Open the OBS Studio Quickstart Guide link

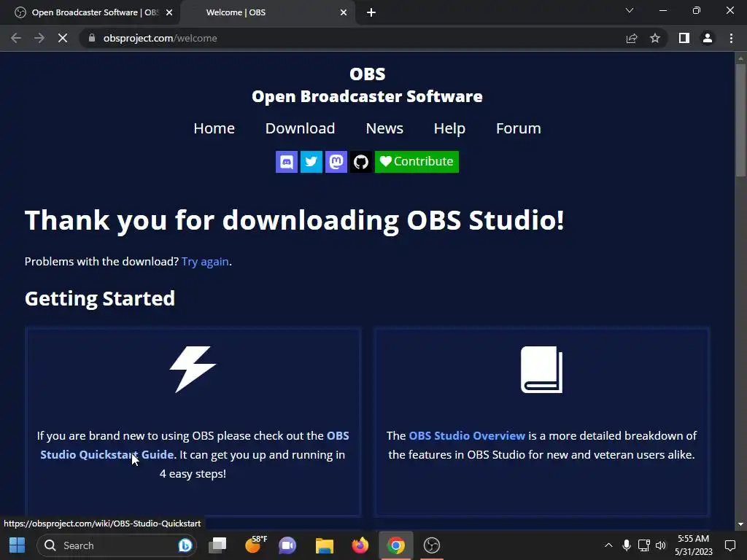[x=107, y=455]
